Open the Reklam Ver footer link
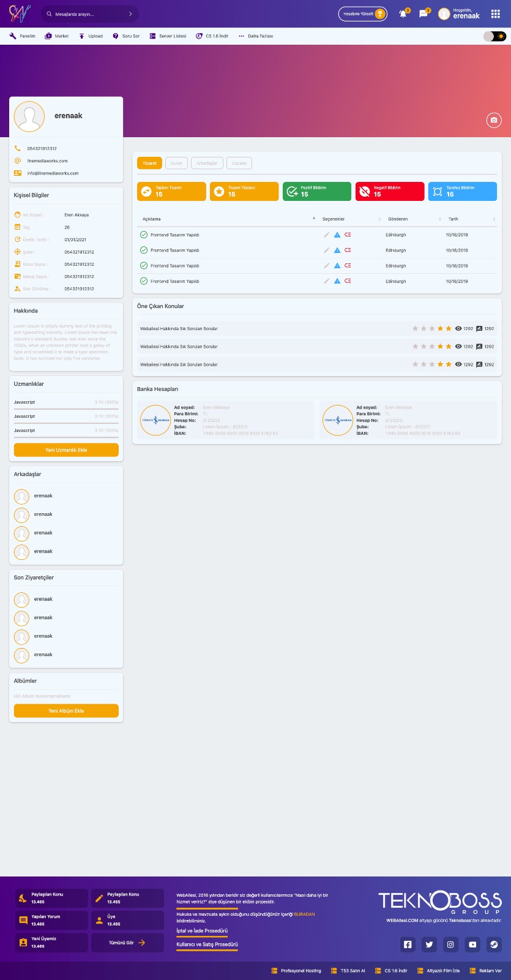 click(x=485, y=971)
